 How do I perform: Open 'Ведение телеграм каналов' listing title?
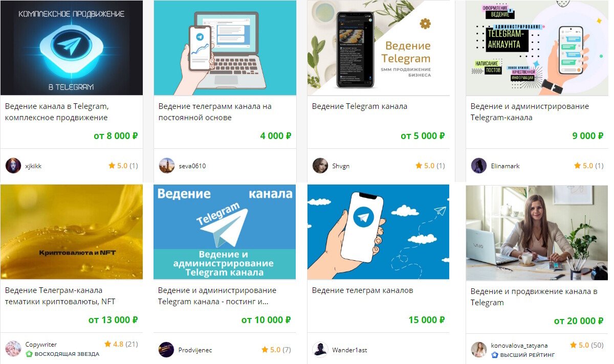tap(363, 290)
